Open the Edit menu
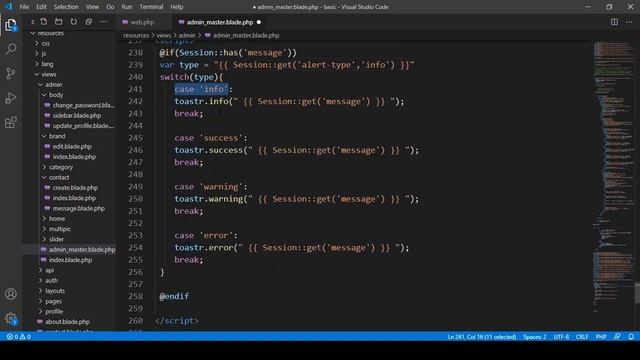This screenshot has width=640, height=360. click(41, 7)
